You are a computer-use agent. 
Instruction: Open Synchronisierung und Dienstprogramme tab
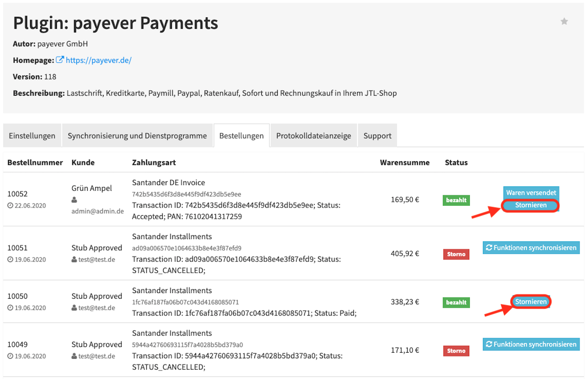pyautogui.click(x=137, y=136)
